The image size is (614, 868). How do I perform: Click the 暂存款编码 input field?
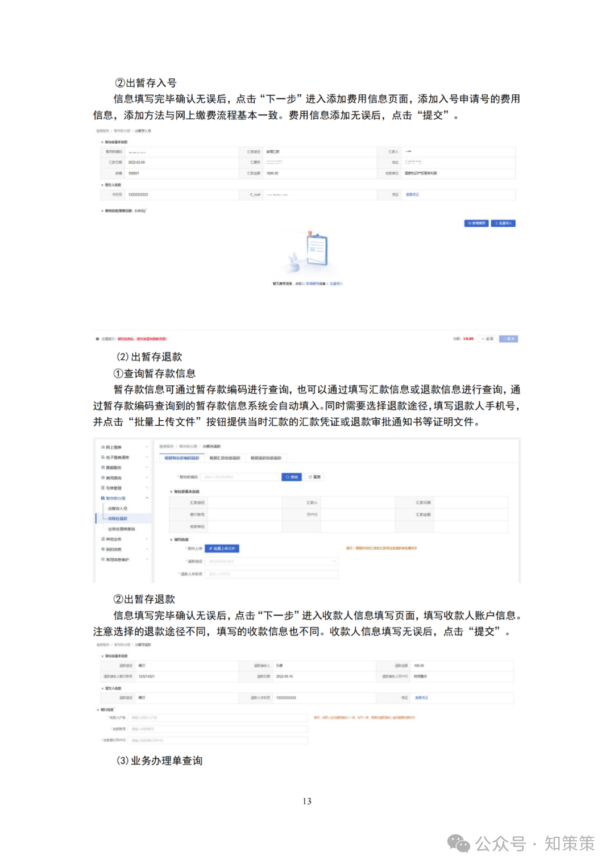click(x=240, y=477)
